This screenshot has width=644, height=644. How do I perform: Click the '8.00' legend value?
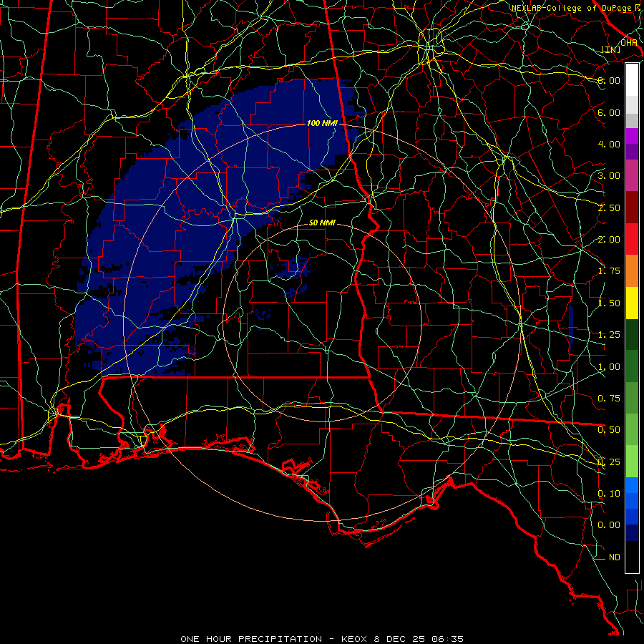[609, 80]
